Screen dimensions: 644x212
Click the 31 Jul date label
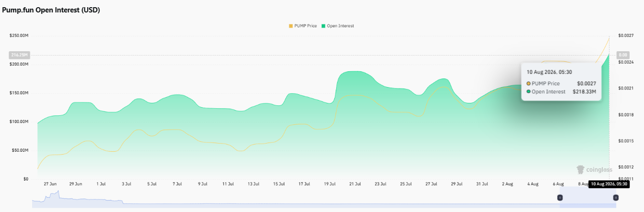point(482,184)
